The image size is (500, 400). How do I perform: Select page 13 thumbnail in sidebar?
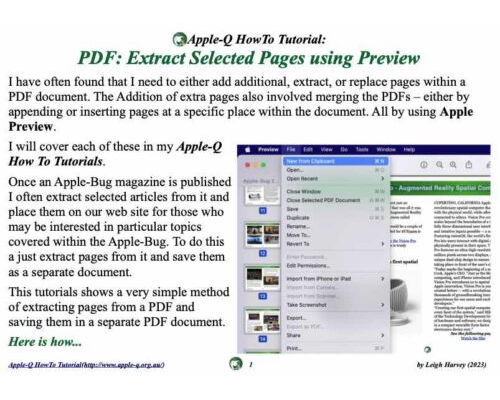(x=263, y=278)
